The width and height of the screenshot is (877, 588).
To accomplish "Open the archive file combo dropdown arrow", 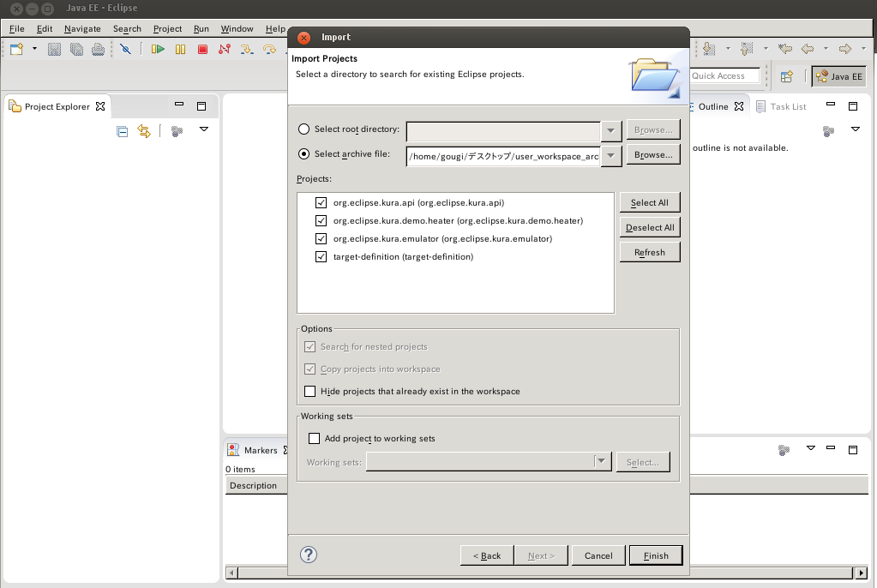I will point(610,156).
